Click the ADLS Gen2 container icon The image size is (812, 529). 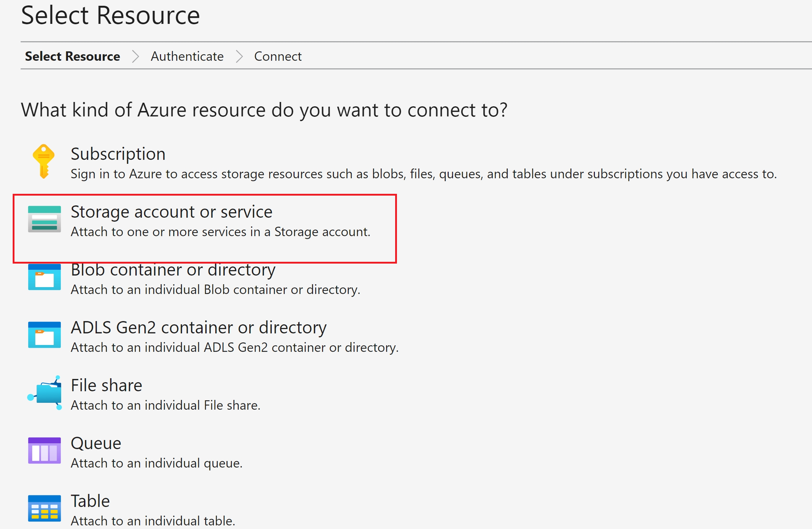[45, 335]
